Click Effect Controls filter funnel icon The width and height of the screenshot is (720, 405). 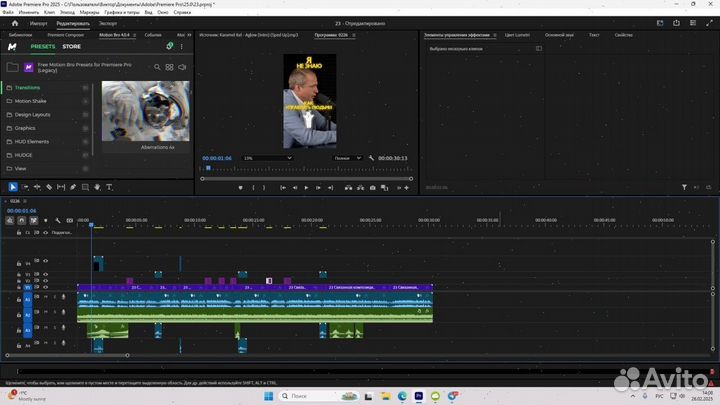click(684, 187)
